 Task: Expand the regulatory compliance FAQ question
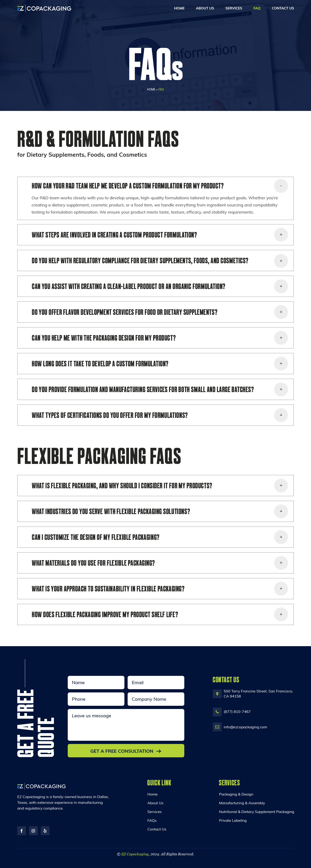[x=281, y=261]
